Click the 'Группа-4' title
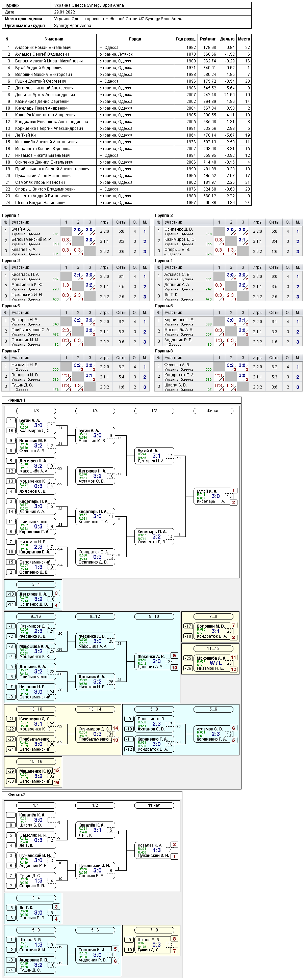 tap(164, 261)
